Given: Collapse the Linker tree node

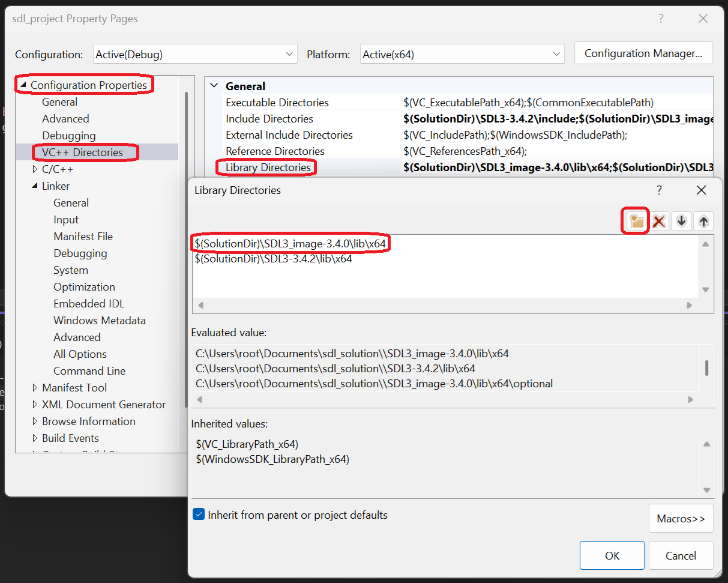Looking at the screenshot, I should 34,186.
